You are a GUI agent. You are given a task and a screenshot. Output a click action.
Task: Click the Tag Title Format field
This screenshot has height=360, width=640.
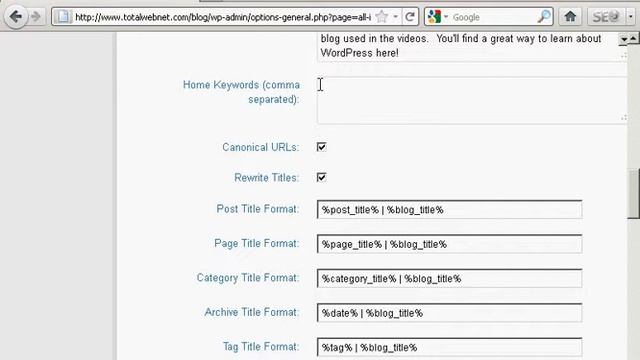point(449,347)
